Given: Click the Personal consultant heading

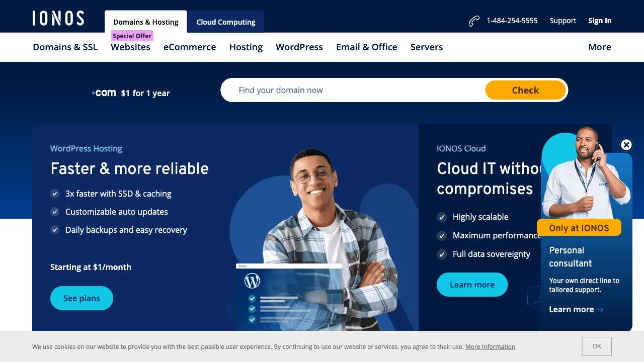Looking at the screenshot, I should coord(571,256).
